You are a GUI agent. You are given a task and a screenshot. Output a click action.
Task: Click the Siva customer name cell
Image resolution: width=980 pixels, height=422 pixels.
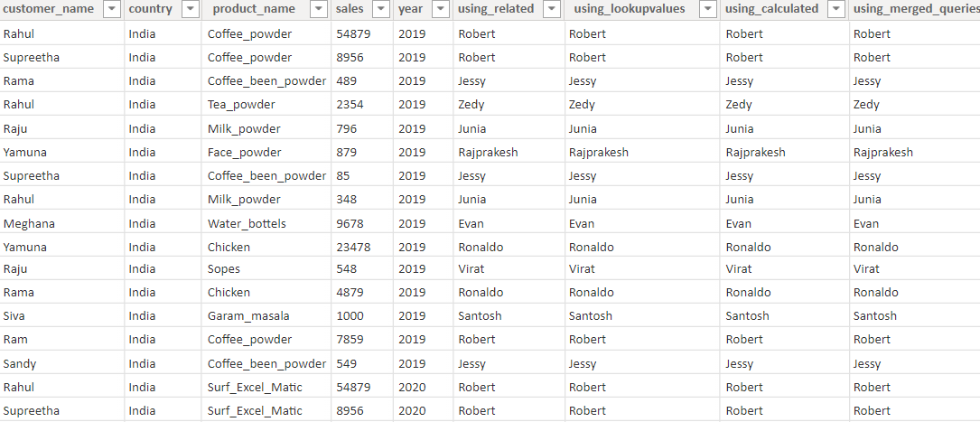pos(15,316)
